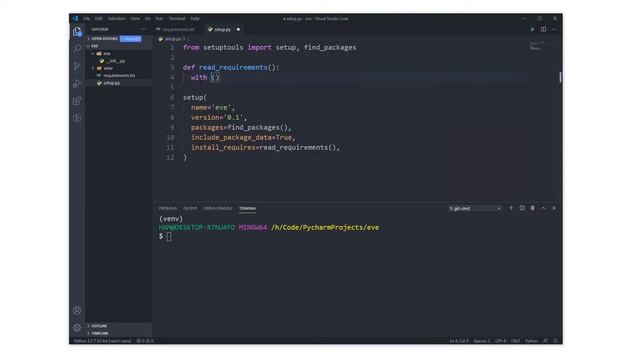Open the Run menu
The height and width of the screenshot is (360, 640).
[x=160, y=18]
